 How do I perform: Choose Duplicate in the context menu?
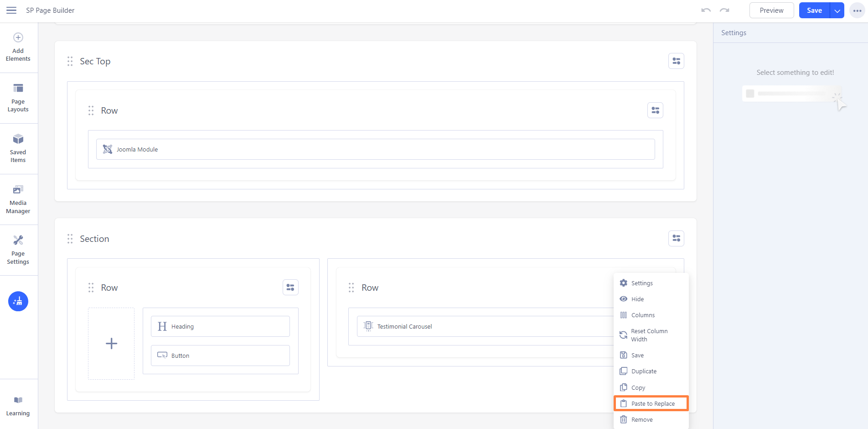(x=651, y=371)
